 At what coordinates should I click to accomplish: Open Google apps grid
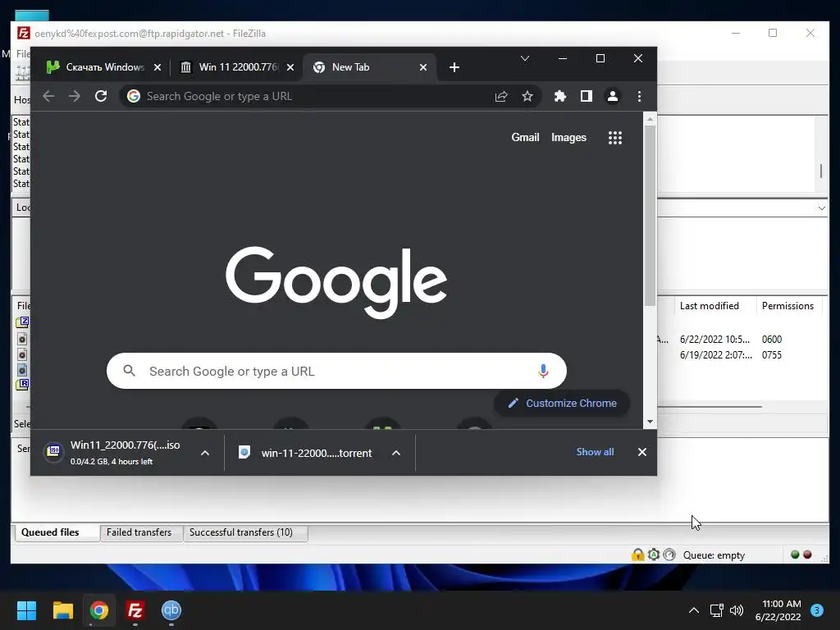pyautogui.click(x=615, y=138)
